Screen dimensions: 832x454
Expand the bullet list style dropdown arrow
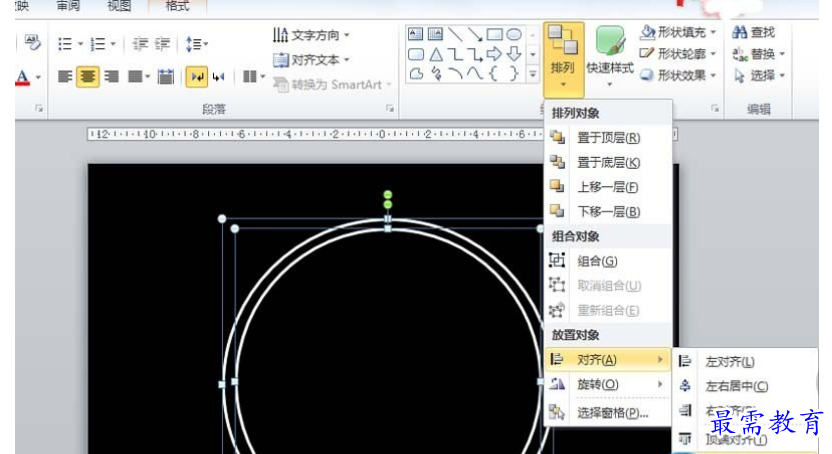click(x=81, y=43)
